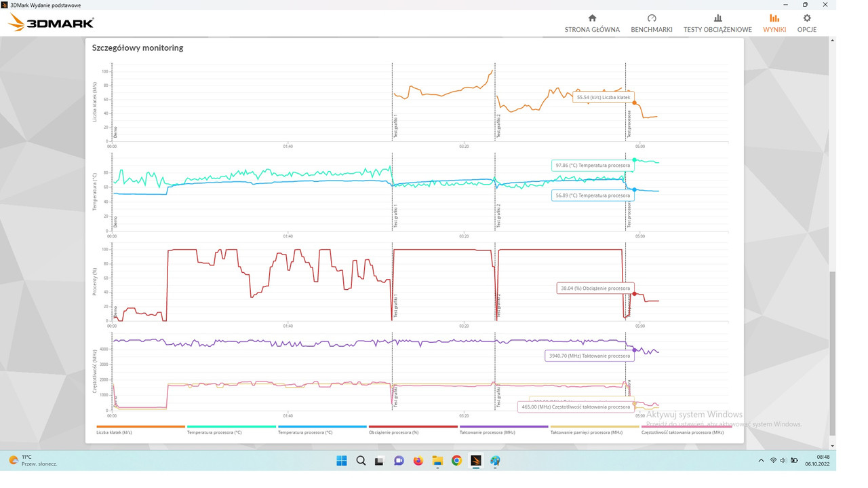Open the Opcje settings tab

click(807, 23)
